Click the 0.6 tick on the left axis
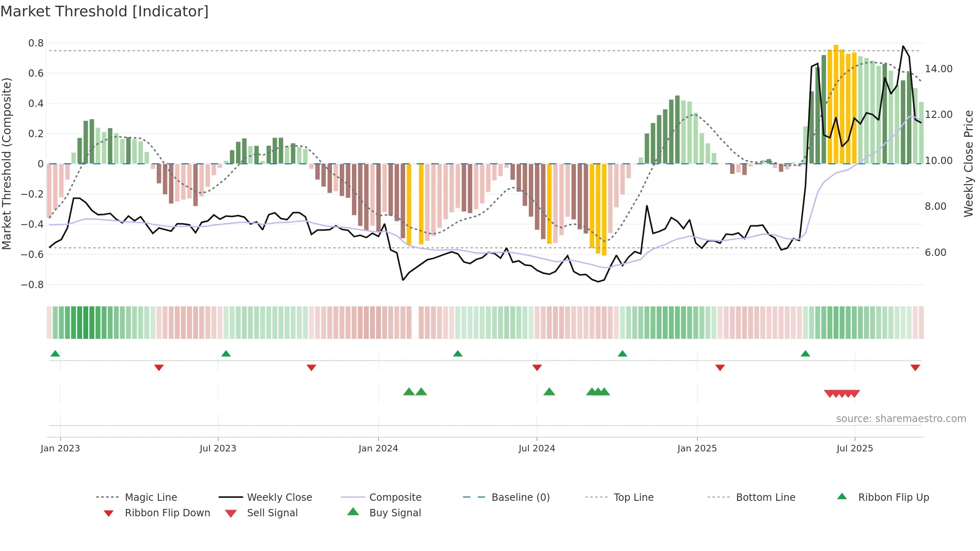 click(36, 73)
